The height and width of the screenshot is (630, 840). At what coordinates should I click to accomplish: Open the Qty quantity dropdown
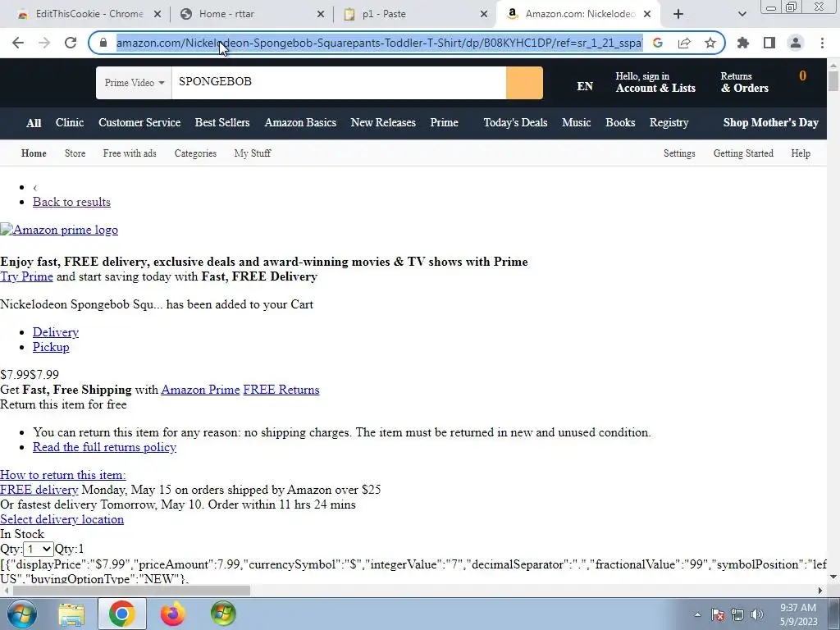click(38, 549)
